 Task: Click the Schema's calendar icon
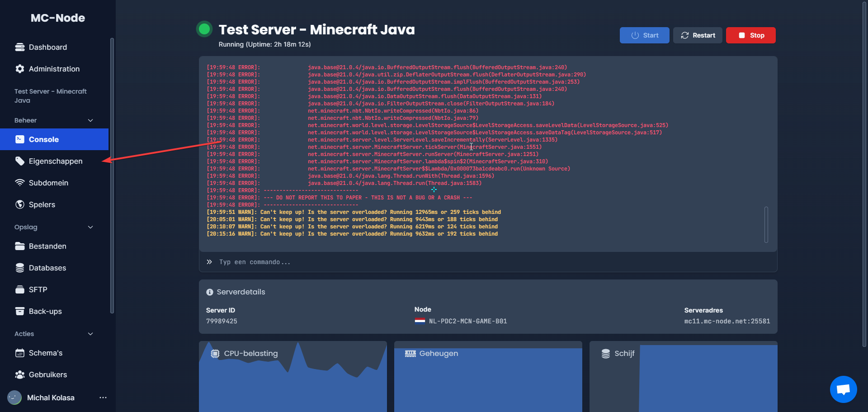[x=19, y=353]
